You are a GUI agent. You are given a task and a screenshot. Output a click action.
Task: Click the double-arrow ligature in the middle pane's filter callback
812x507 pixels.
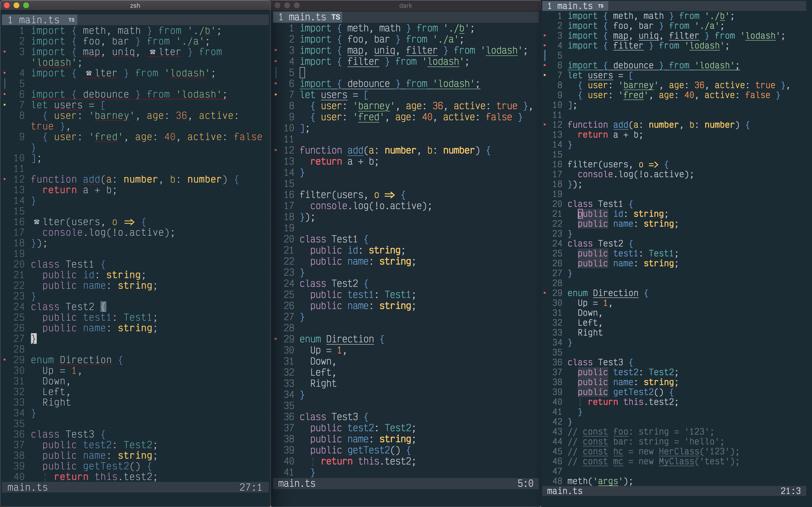389,195
